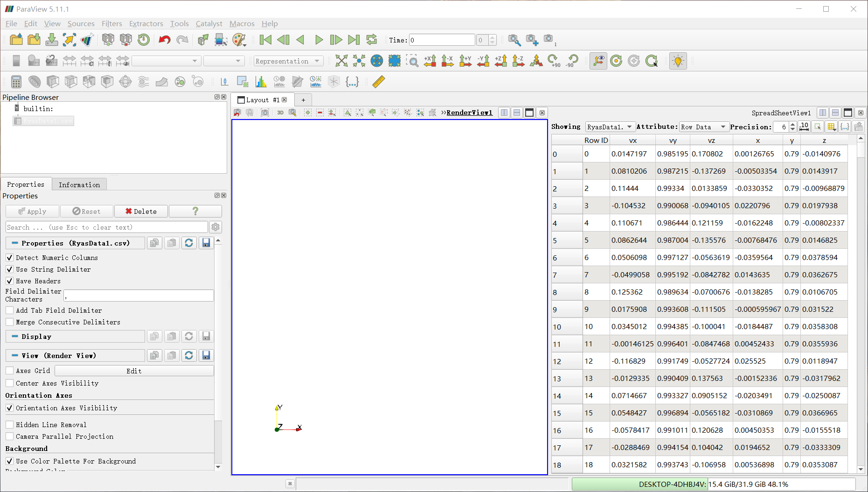
Task: Increase the Precision spinner value
Action: point(792,124)
